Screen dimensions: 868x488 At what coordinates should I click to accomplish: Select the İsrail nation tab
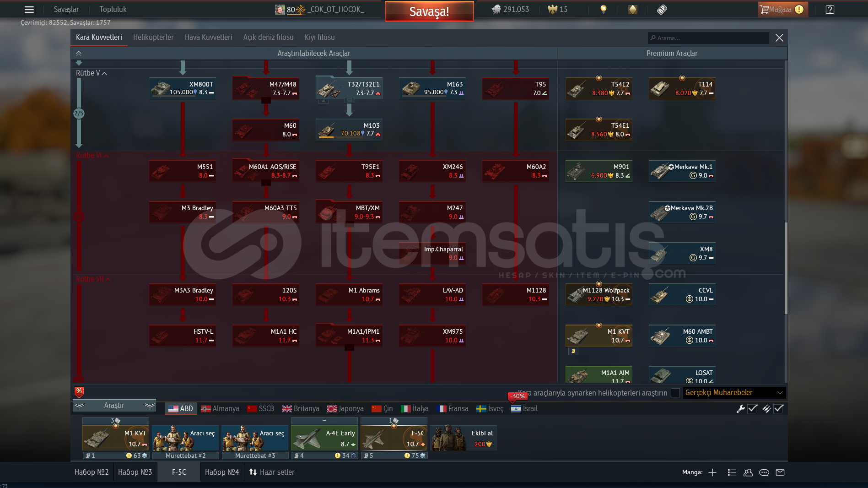pyautogui.click(x=524, y=409)
